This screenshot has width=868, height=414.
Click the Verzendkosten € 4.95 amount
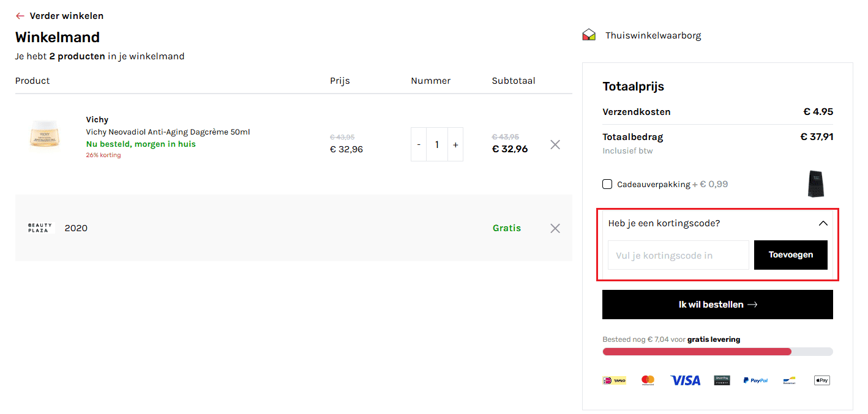(818, 112)
